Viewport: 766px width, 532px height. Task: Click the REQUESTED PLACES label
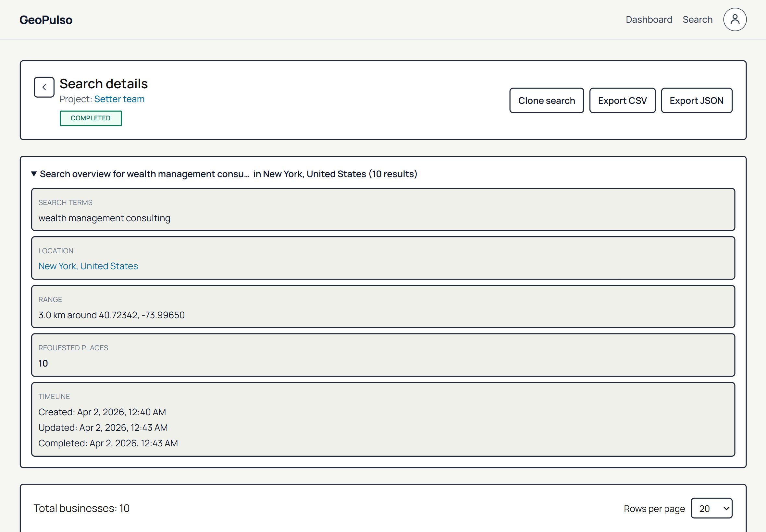(x=73, y=348)
